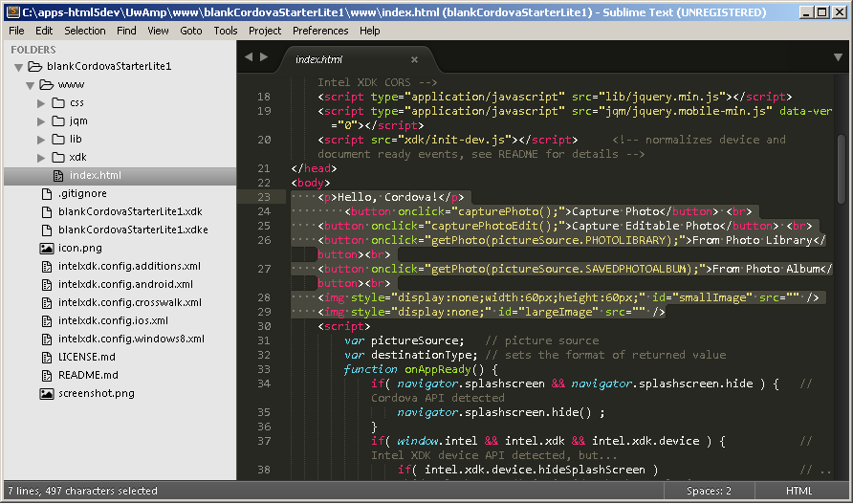Click the '7 lines, 497 characters selected' status
The image size is (853, 504).
tap(82, 491)
